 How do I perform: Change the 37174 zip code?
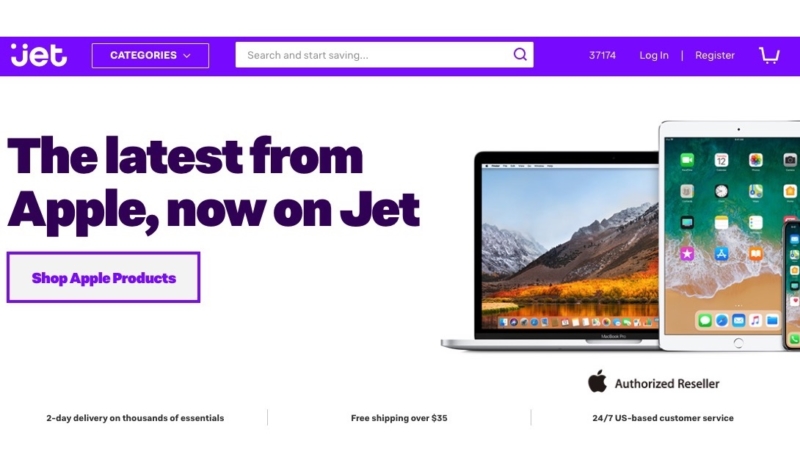602,55
